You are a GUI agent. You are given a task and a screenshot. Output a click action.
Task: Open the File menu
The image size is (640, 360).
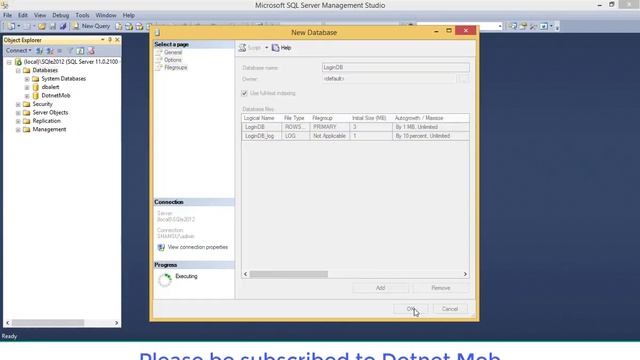click(7, 15)
